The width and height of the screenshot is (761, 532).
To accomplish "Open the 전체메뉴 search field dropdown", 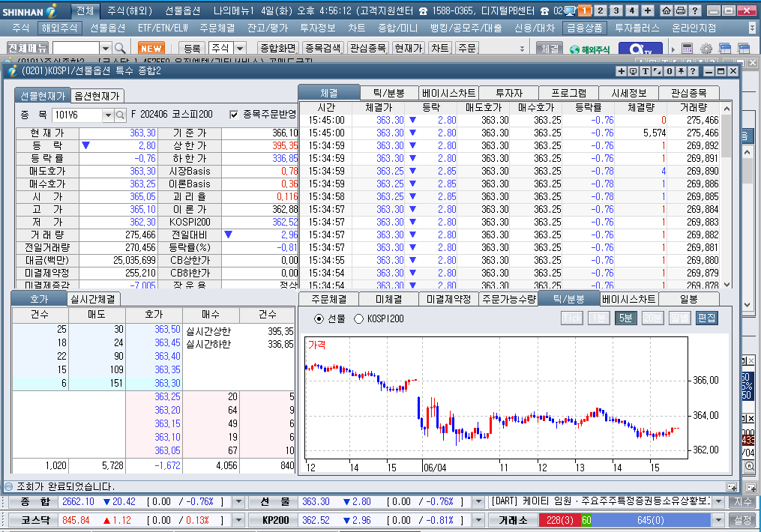I will (x=105, y=49).
